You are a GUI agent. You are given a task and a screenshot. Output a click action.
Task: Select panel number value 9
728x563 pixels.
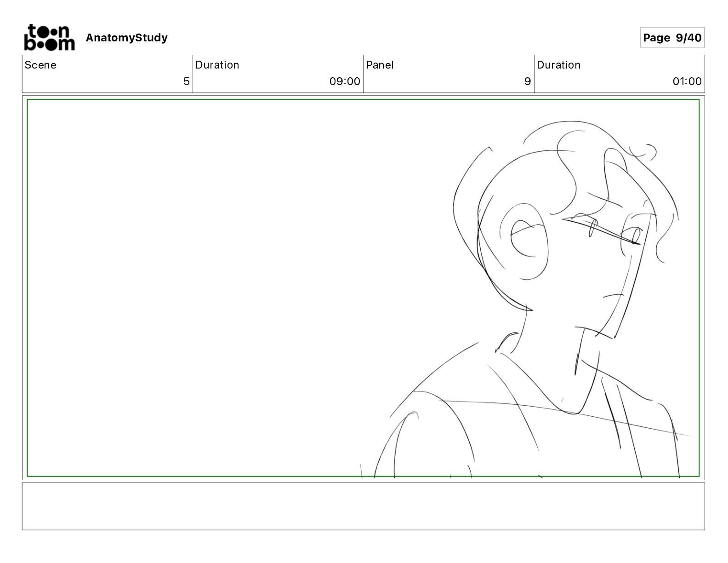[x=528, y=81]
